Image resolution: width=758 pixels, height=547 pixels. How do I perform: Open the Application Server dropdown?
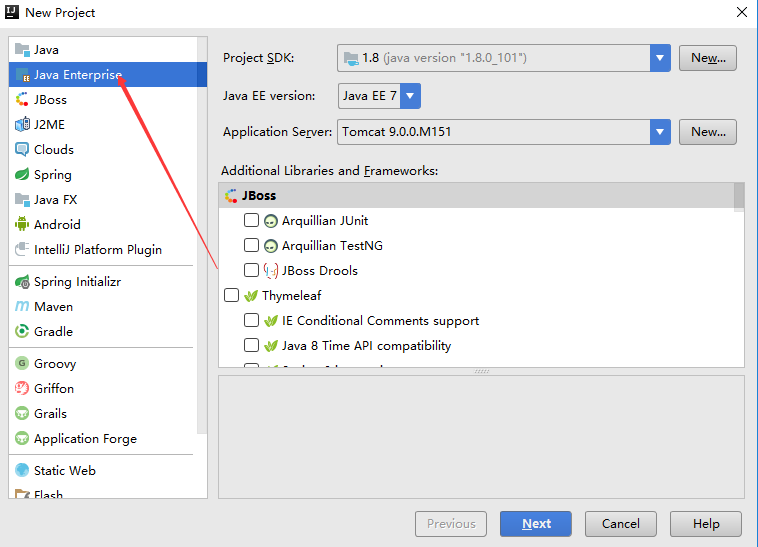click(x=659, y=132)
